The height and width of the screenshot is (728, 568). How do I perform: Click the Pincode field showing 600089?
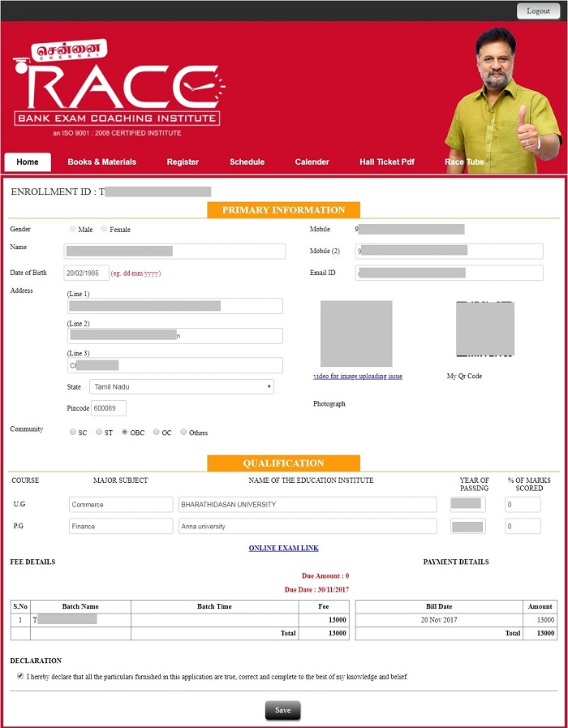tap(109, 408)
